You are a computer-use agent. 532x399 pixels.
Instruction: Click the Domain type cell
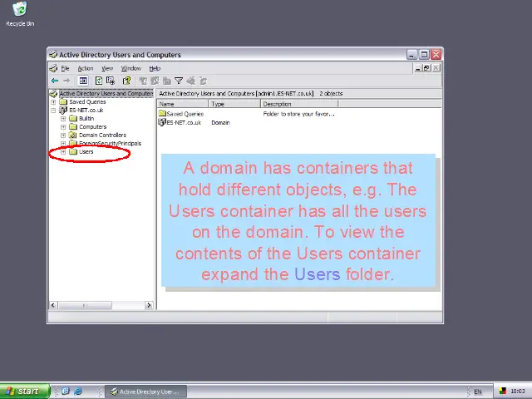point(220,122)
